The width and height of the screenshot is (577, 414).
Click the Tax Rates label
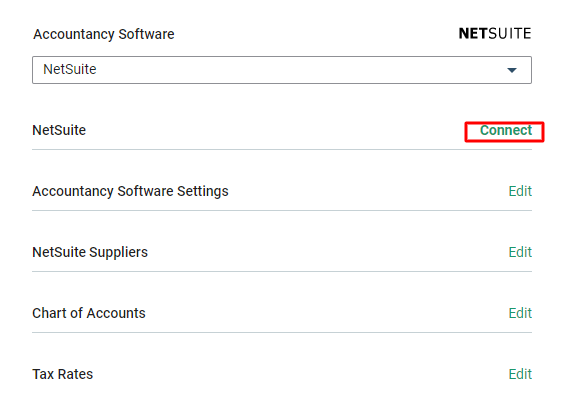(x=63, y=374)
